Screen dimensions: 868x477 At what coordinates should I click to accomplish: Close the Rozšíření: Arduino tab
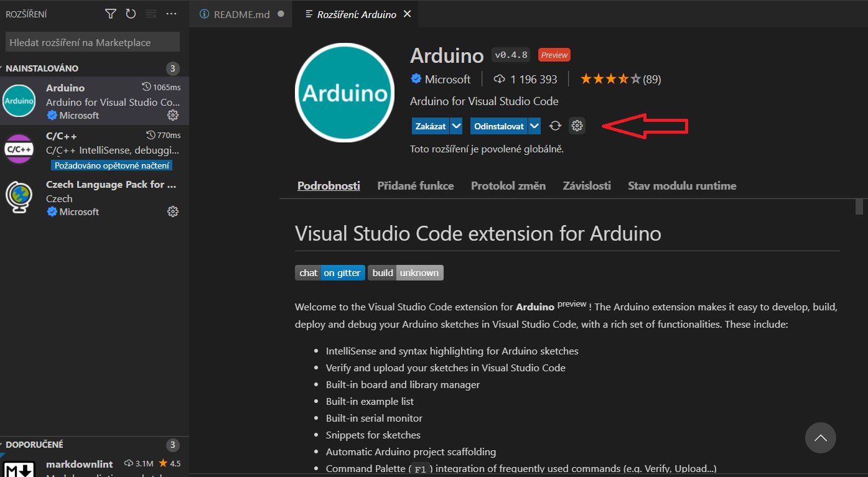click(x=408, y=14)
